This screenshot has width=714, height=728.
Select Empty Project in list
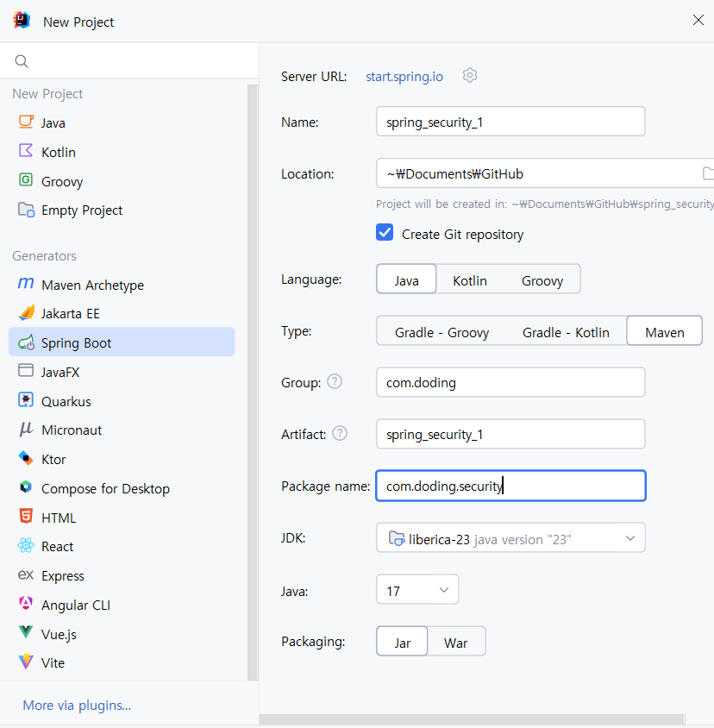point(122,210)
